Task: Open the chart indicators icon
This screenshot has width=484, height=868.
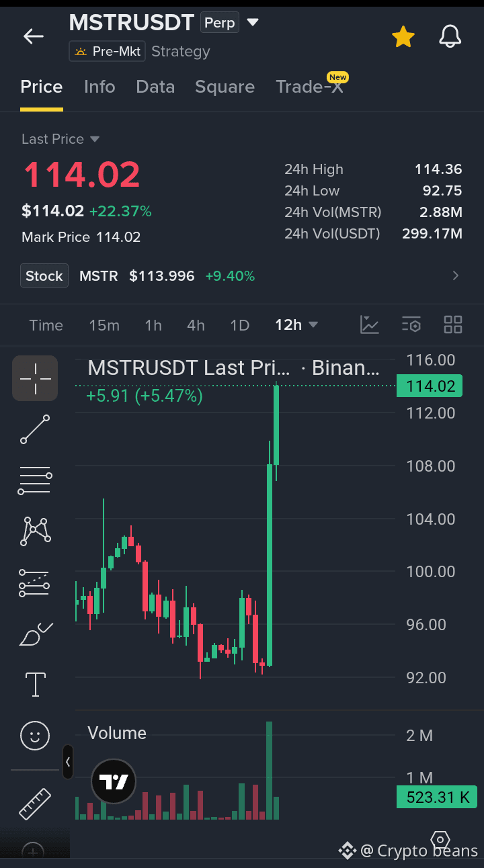Action: pos(370,324)
